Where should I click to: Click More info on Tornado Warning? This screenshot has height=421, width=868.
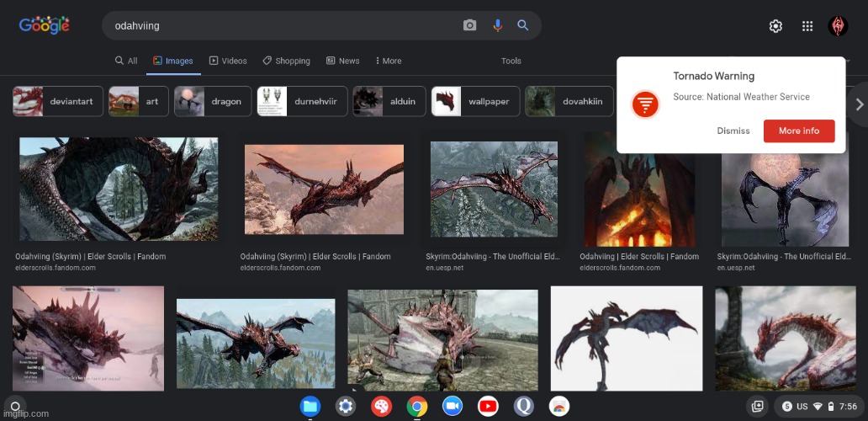[x=799, y=131]
